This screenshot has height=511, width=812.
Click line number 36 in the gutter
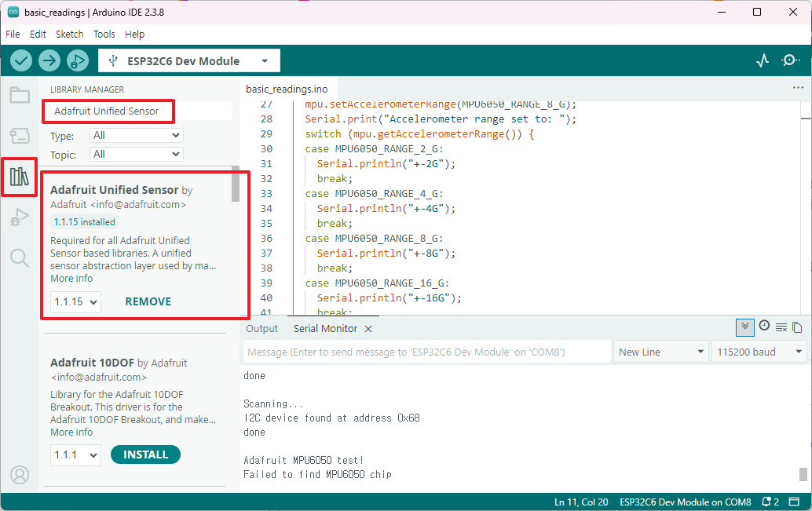coord(266,239)
